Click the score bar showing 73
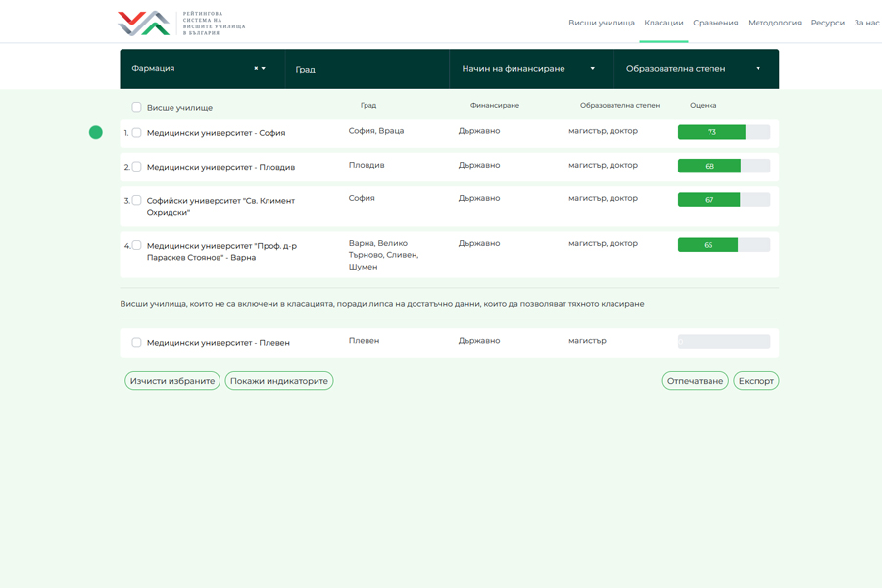The width and height of the screenshot is (882, 588). click(x=724, y=132)
